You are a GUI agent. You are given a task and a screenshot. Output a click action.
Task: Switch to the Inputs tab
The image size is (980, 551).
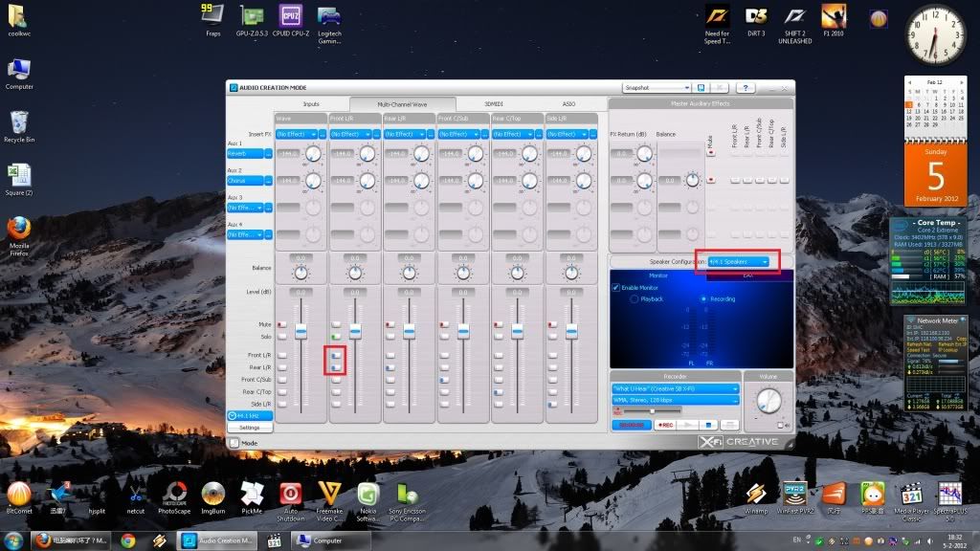tap(311, 103)
